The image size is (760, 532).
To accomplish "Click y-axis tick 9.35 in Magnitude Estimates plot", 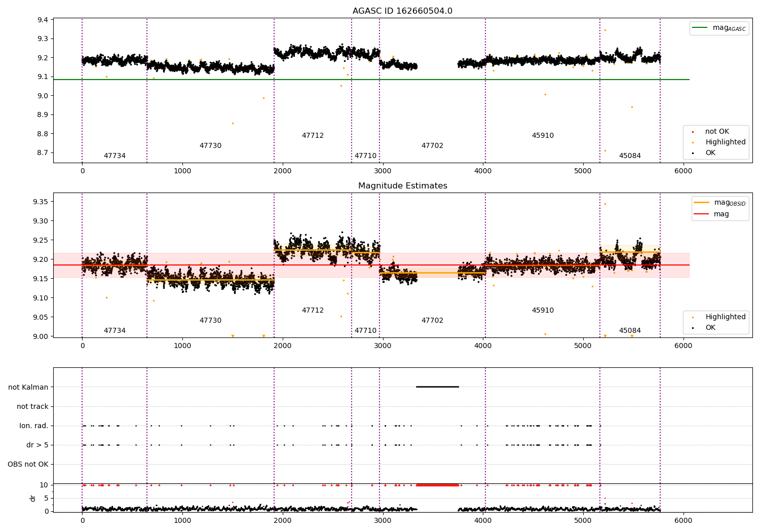I will (41, 202).
